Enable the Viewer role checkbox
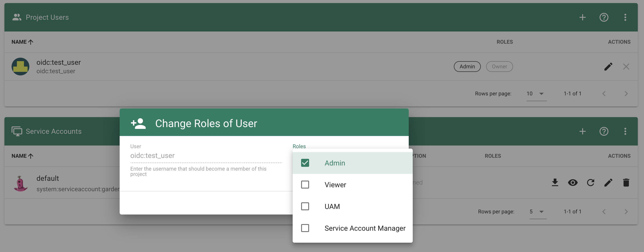 click(305, 185)
